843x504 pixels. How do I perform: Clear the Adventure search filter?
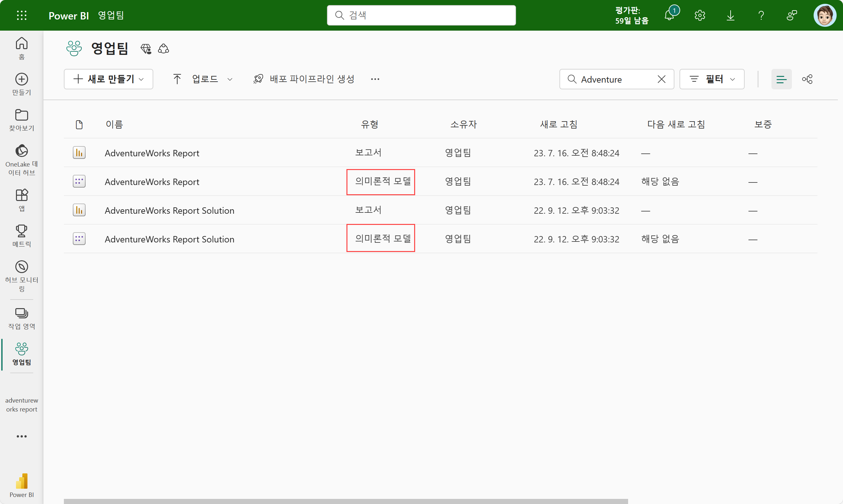pos(661,79)
